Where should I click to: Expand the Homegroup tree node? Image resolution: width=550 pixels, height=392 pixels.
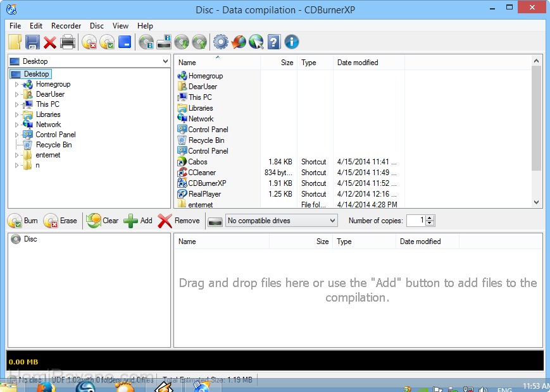pyautogui.click(x=16, y=85)
